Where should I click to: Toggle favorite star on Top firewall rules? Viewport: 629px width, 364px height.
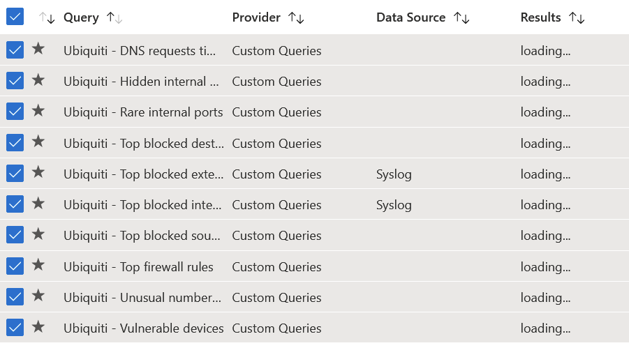(38, 265)
